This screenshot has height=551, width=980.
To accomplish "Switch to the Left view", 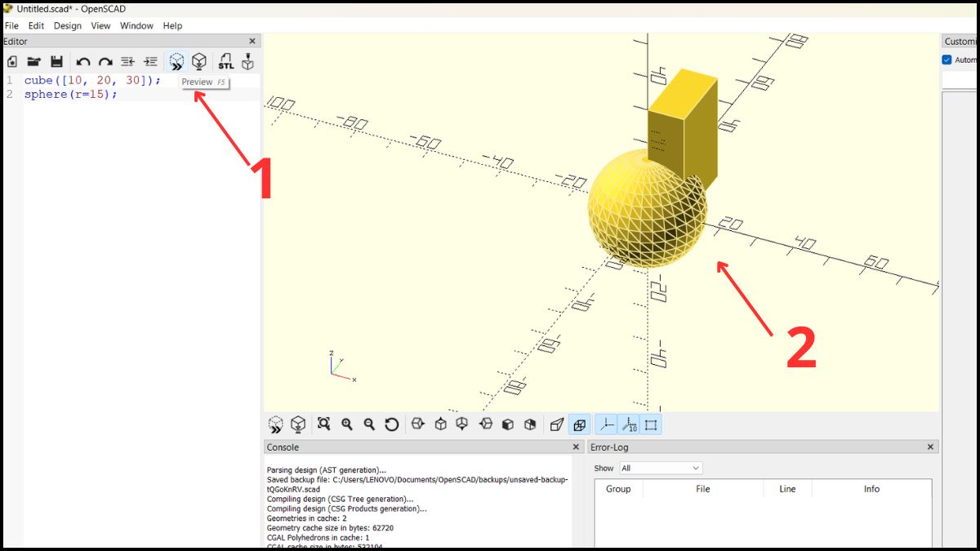I will [x=486, y=424].
